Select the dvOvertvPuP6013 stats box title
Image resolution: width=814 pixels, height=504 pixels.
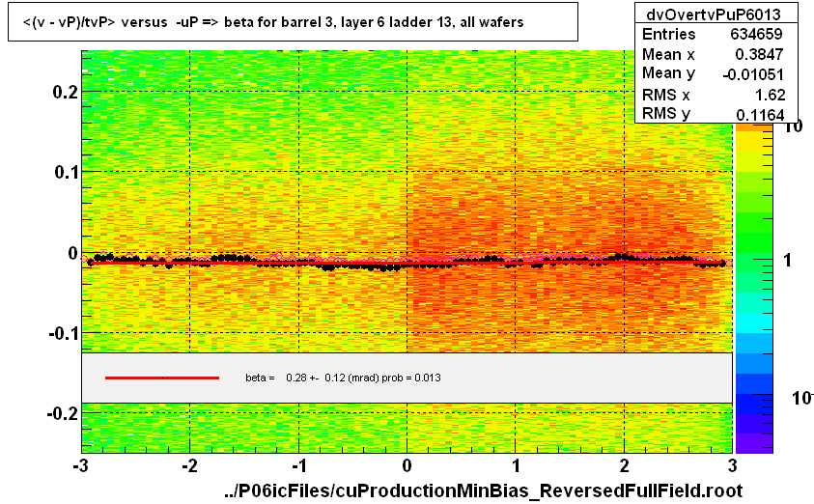tap(714, 14)
